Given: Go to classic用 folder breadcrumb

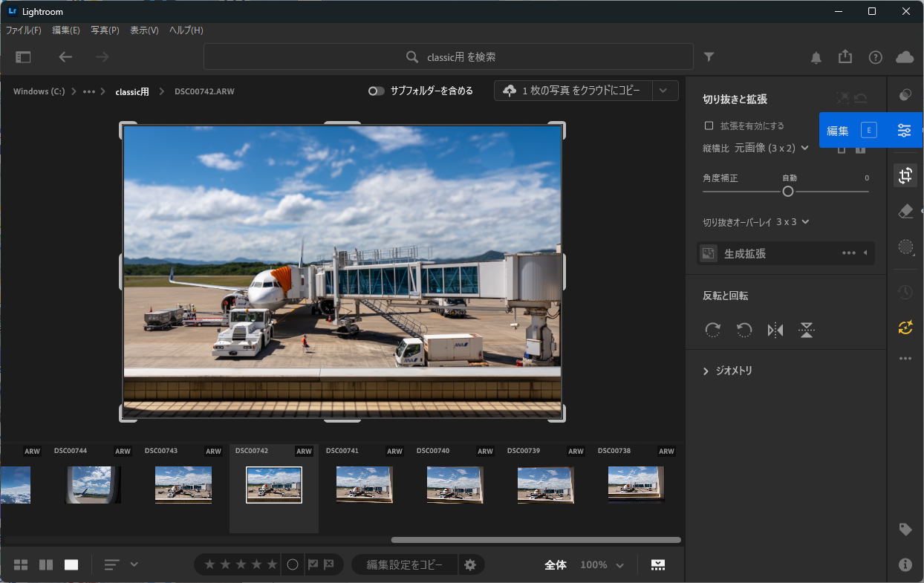Looking at the screenshot, I should tap(132, 91).
